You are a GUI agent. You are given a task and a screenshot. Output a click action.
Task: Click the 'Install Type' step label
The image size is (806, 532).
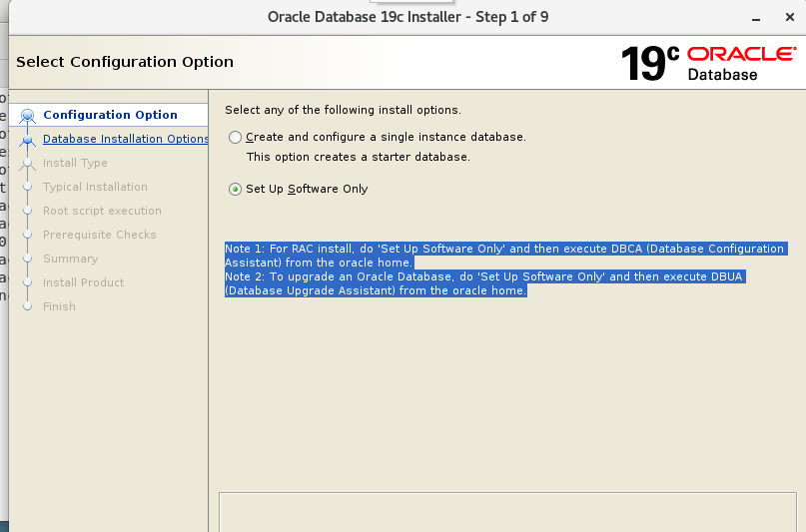[x=75, y=163]
